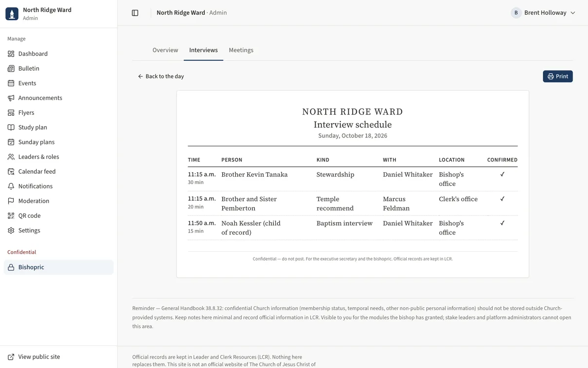Click the Dashboard grid icon
Screen dimensions: 588x368
click(11, 54)
